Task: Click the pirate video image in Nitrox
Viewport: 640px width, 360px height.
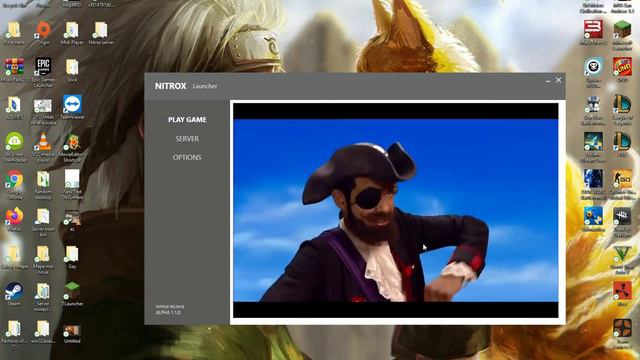Action: [x=396, y=210]
